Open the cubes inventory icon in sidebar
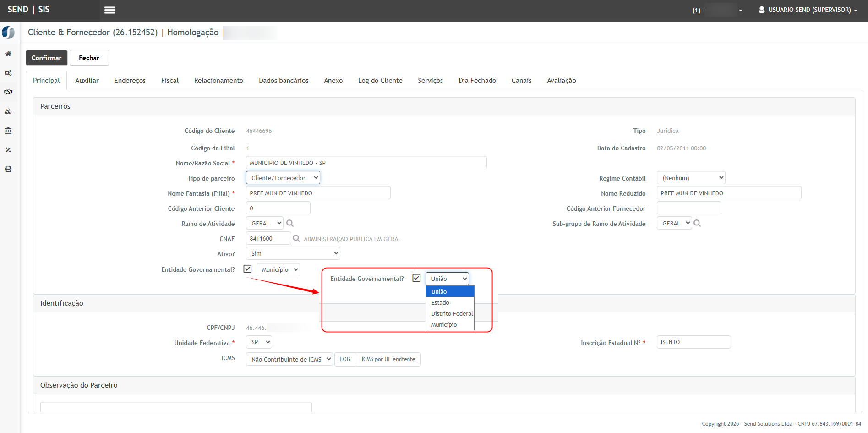Screen dimensions: 868x433 coord(8,111)
